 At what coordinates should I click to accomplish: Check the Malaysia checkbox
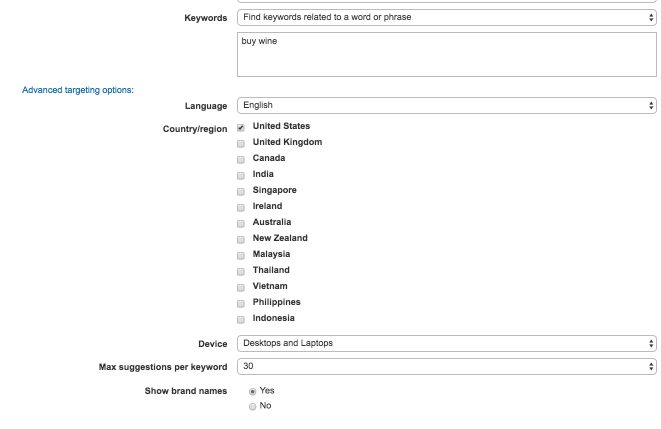241,255
